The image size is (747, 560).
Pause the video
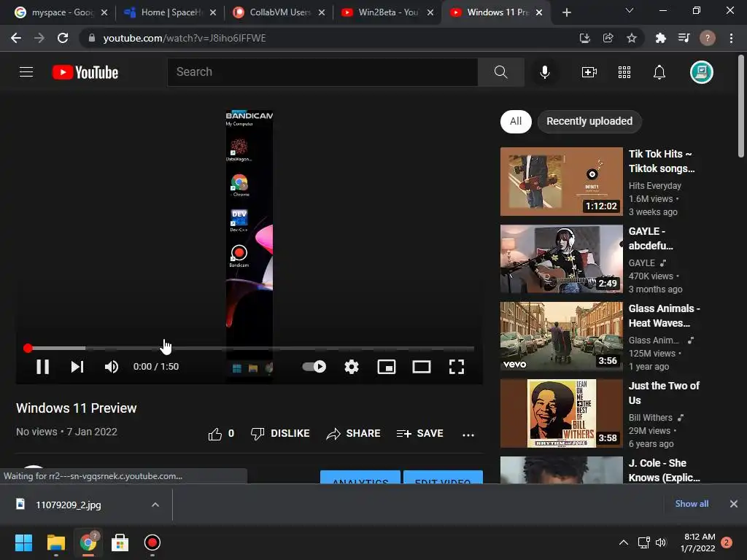pos(43,367)
